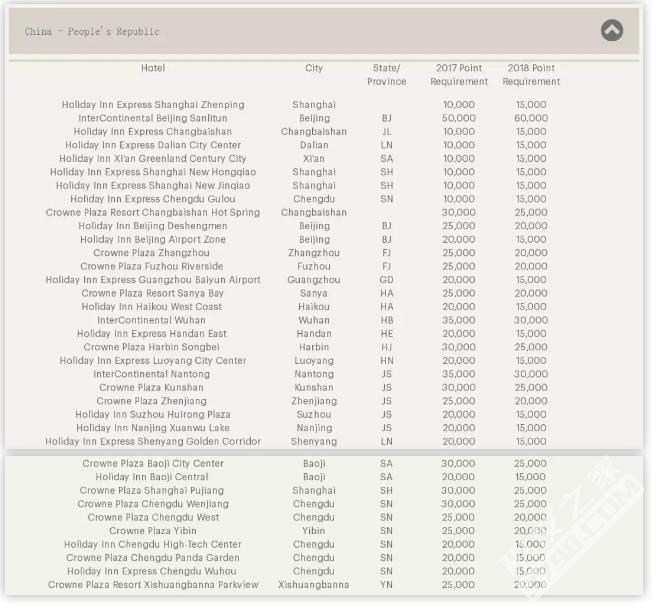Click Holiday Inn Suzhou Huirong Plaza

point(153,414)
